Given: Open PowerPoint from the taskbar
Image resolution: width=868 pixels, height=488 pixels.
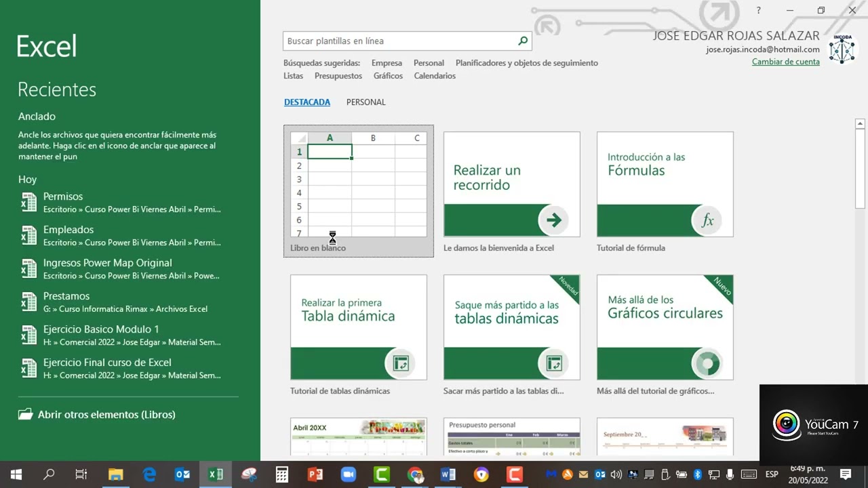Looking at the screenshot, I should (x=315, y=474).
